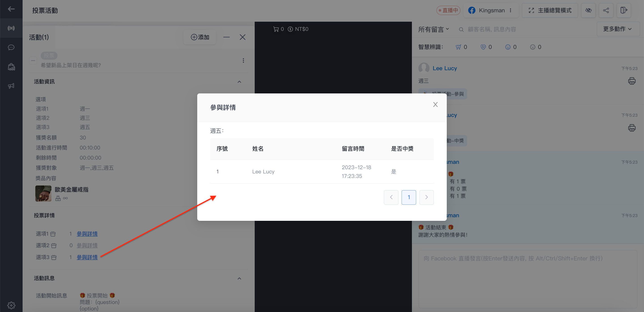
Task: Go to previous page in 參與詳情 pagination
Action: click(x=391, y=197)
